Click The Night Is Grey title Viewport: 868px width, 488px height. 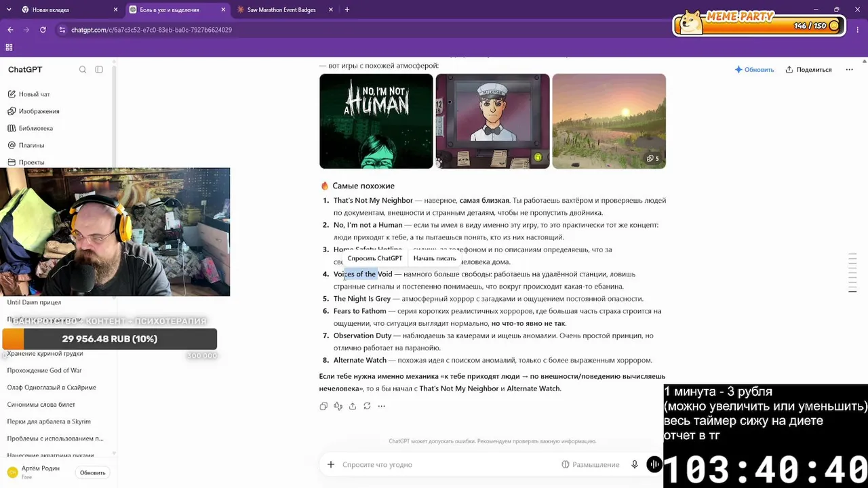362,299
